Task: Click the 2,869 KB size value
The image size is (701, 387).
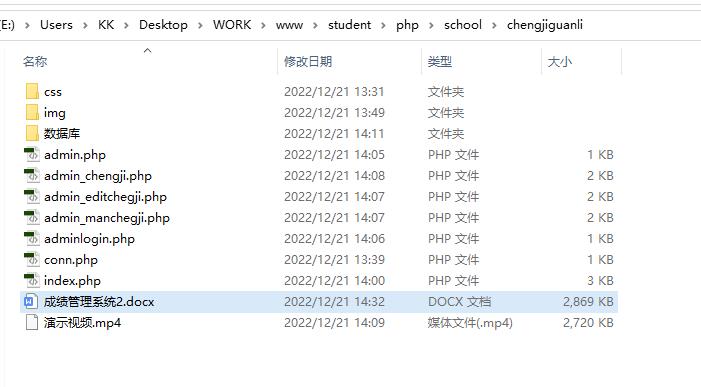Action: (588, 302)
